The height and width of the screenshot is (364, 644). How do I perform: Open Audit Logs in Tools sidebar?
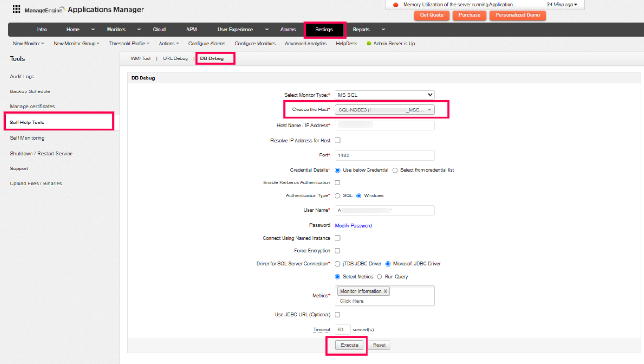point(22,77)
